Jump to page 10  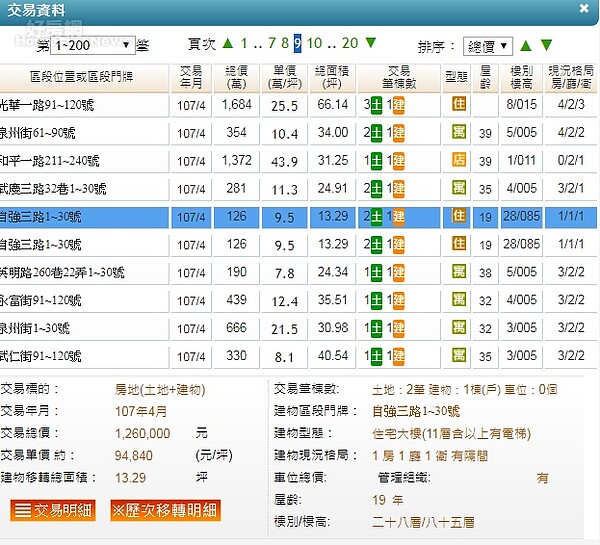315,43
